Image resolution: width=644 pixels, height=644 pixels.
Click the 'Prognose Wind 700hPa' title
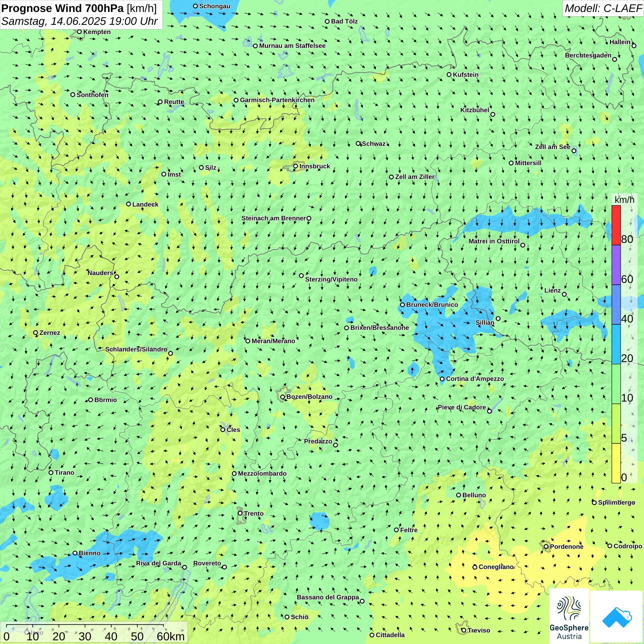click(63, 8)
